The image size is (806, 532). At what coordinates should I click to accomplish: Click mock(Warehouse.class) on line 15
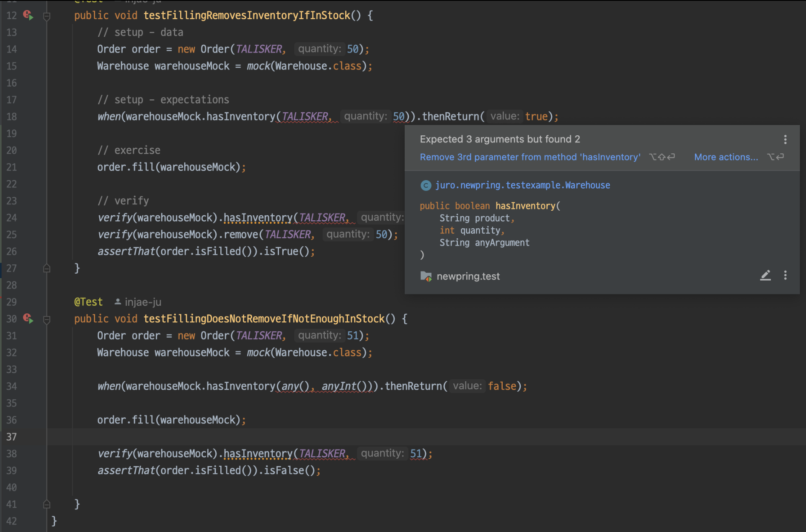click(307, 66)
